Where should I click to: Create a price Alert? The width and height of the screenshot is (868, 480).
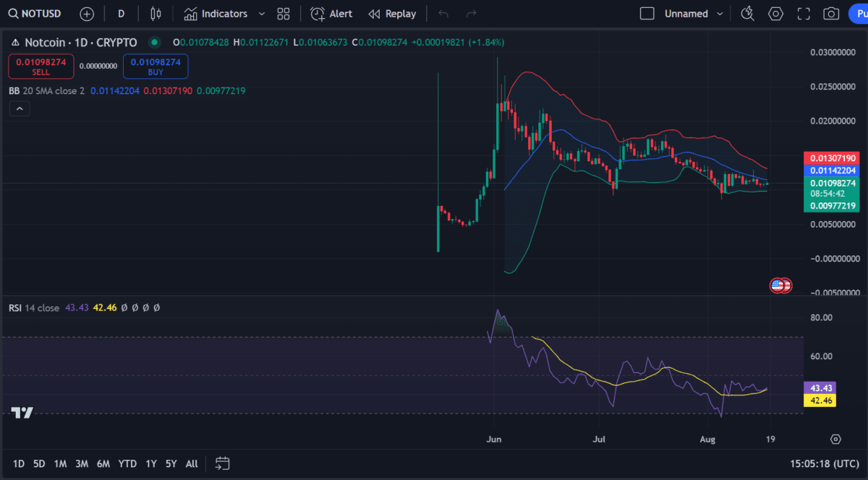pyautogui.click(x=332, y=14)
